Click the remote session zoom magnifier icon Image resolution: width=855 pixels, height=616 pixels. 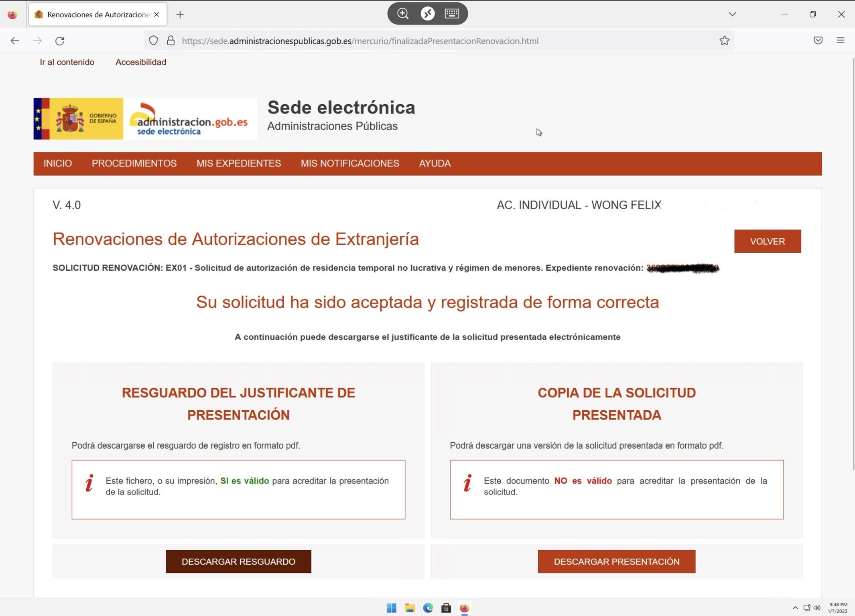pos(402,14)
